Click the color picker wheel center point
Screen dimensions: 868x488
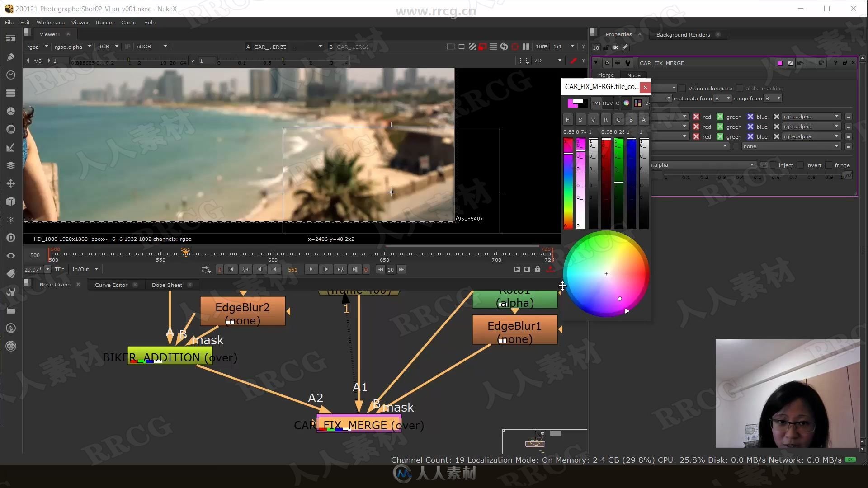(606, 273)
